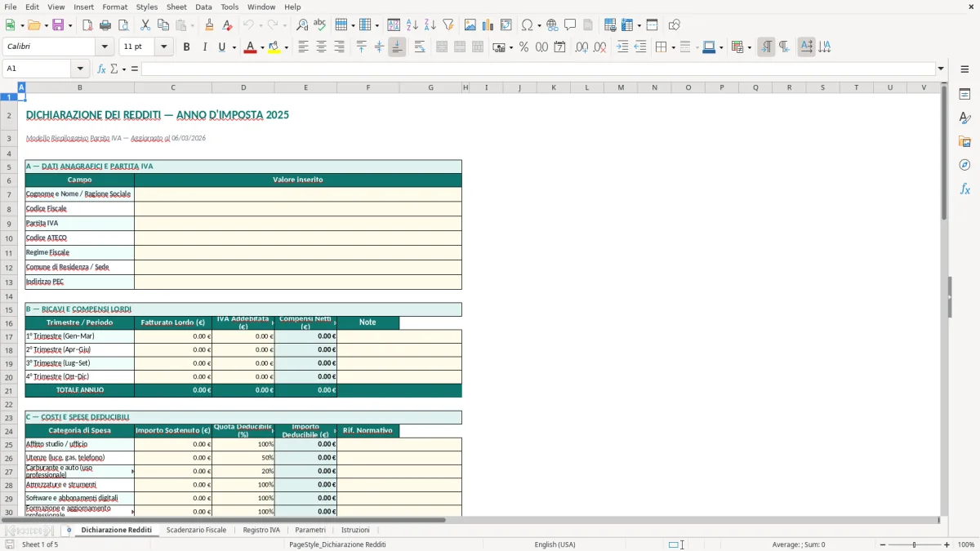
Task: Open background color dropdown arrow
Action: [x=286, y=47]
